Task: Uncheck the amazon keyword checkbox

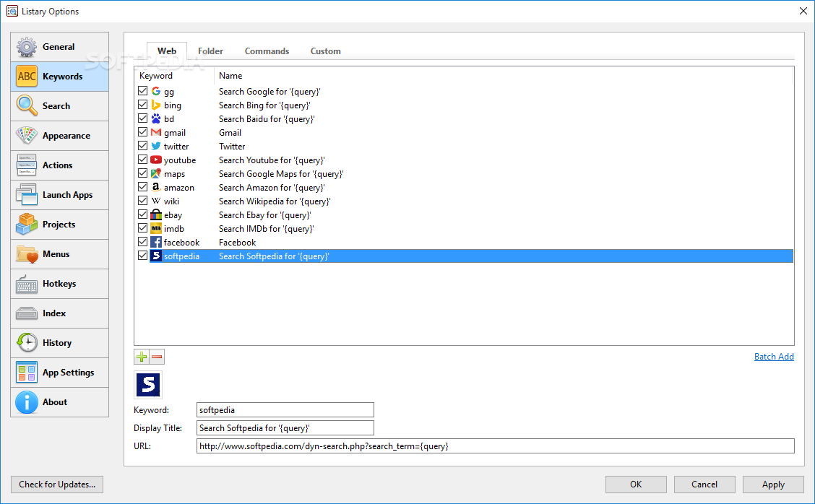Action: pos(142,187)
